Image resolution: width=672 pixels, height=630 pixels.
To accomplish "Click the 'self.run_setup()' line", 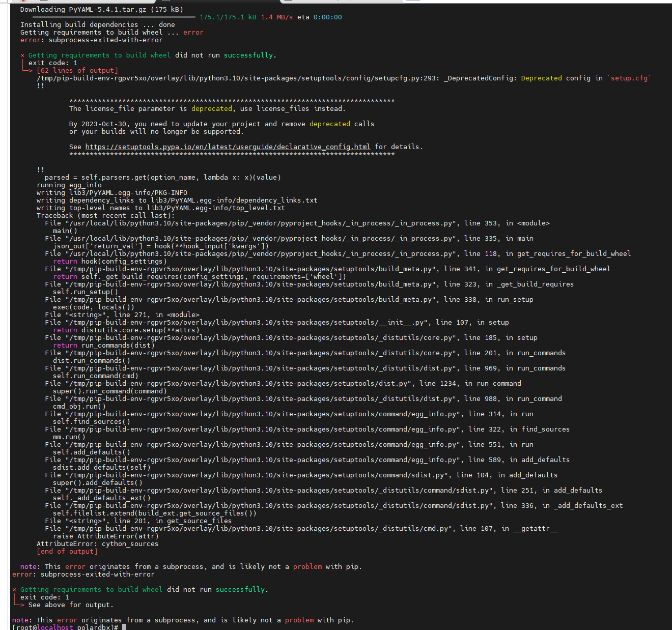I will pyautogui.click(x=85, y=292).
